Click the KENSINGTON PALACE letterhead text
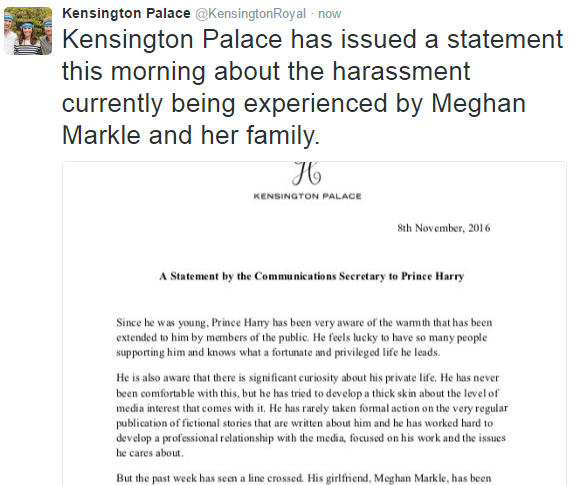 click(x=307, y=196)
